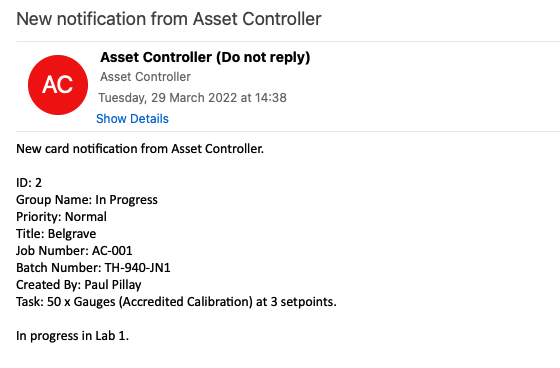Click the word Belgrave in the title field
The width and height of the screenshot is (560, 368).
click(72, 234)
